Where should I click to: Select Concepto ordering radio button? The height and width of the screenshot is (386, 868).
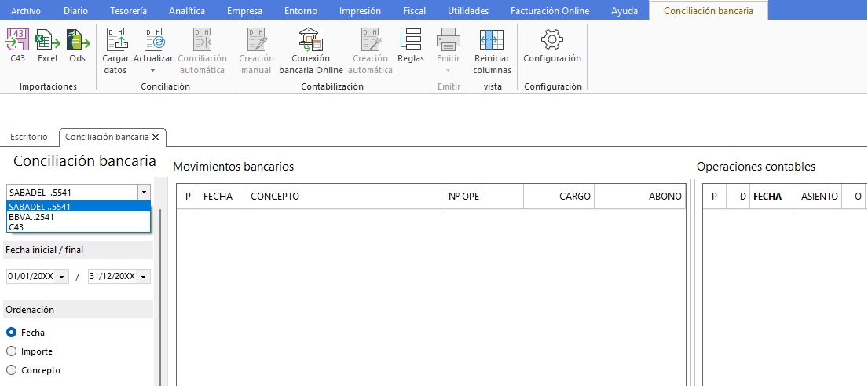pos(11,370)
